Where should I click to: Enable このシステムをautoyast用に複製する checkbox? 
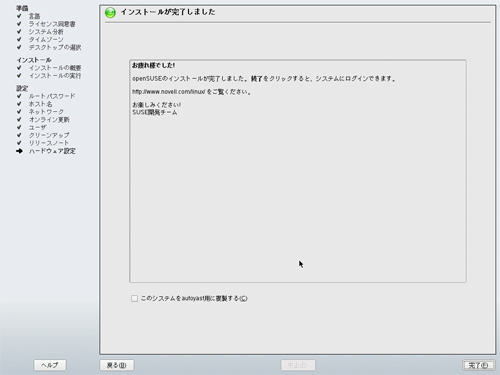134,298
